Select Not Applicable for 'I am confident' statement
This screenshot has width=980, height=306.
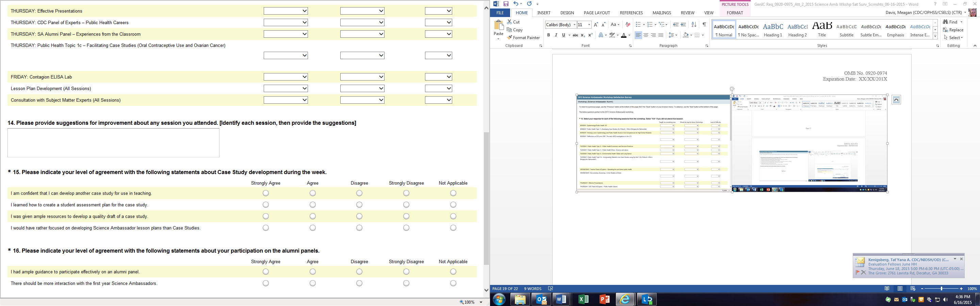(453, 193)
